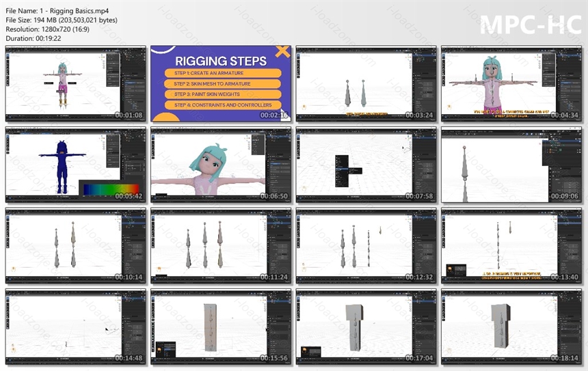588x371 pixels.
Task: Open the thumbnail stamped 00:13:40
Action: 511,246
